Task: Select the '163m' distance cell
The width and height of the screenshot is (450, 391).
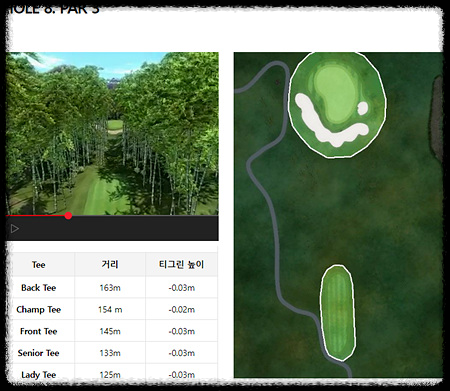Action: 110,288
